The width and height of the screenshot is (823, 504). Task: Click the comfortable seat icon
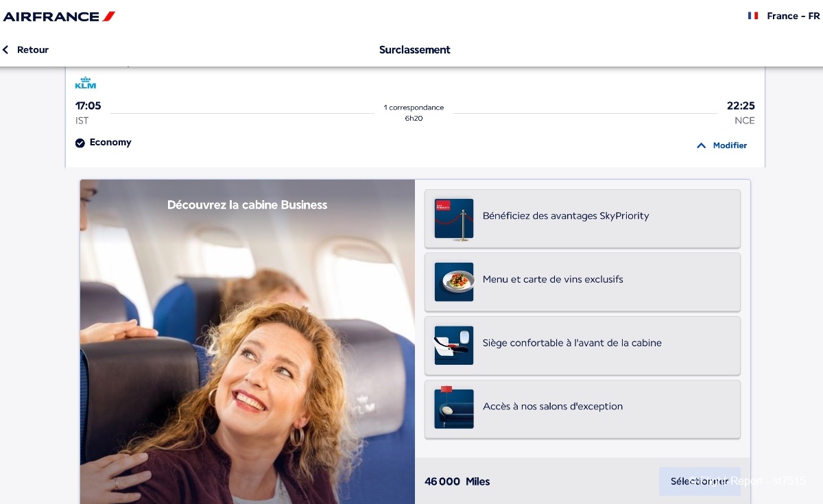click(x=454, y=346)
